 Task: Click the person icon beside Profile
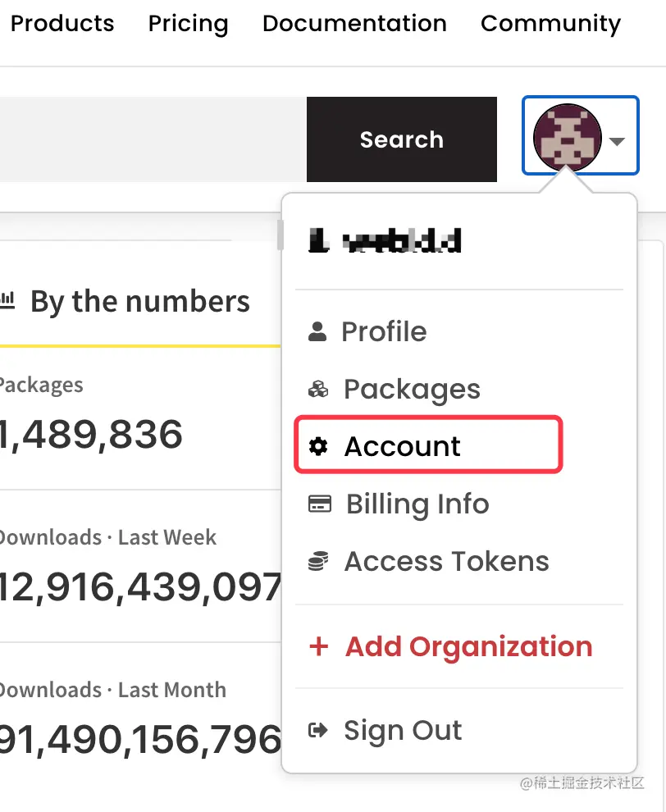317,332
